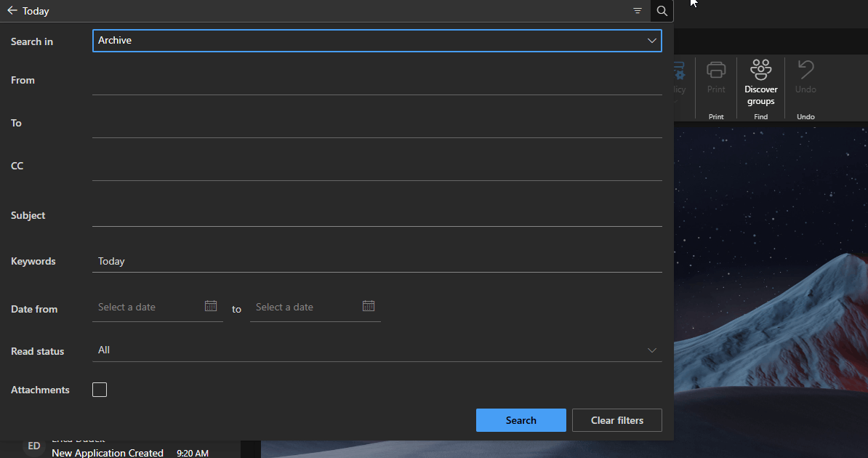Open Discover groups in the ribbon
This screenshot has height=458, width=868.
tap(760, 83)
